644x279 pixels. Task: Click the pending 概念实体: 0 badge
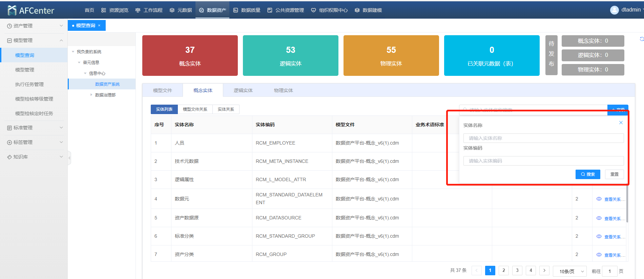(593, 41)
